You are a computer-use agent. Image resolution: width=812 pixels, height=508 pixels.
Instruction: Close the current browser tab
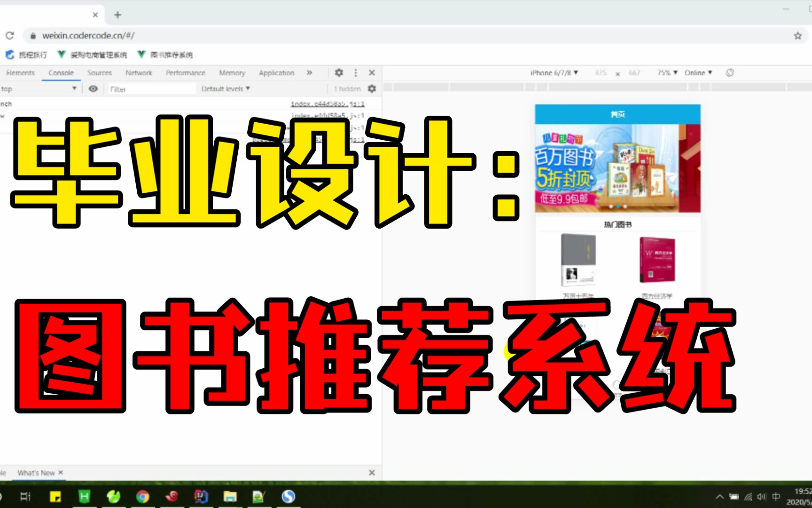coord(95,15)
